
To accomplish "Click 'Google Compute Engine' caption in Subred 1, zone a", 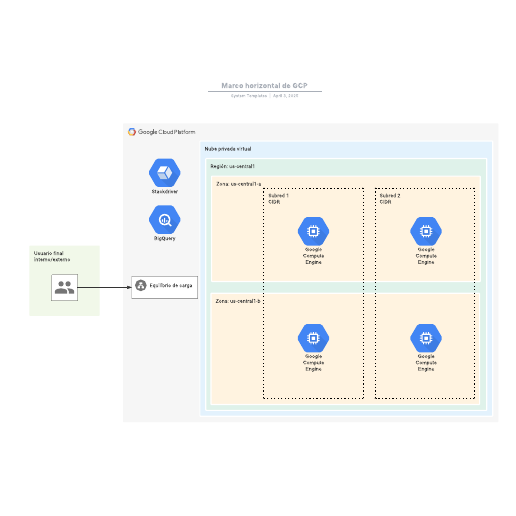I will click(x=313, y=256).
